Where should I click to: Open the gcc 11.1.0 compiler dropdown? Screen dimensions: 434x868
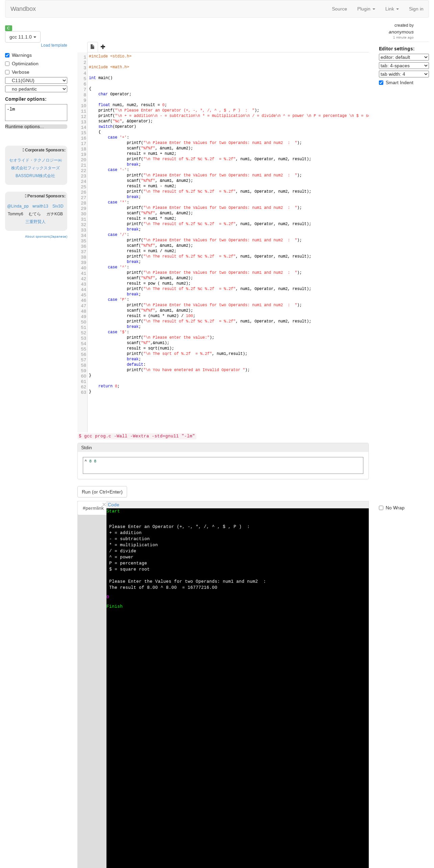click(x=23, y=37)
